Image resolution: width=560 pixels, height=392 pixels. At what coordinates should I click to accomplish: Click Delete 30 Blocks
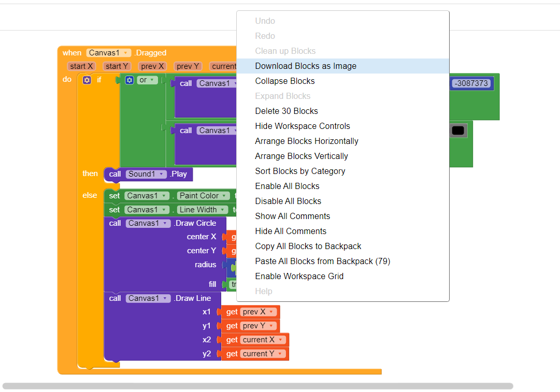click(286, 111)
